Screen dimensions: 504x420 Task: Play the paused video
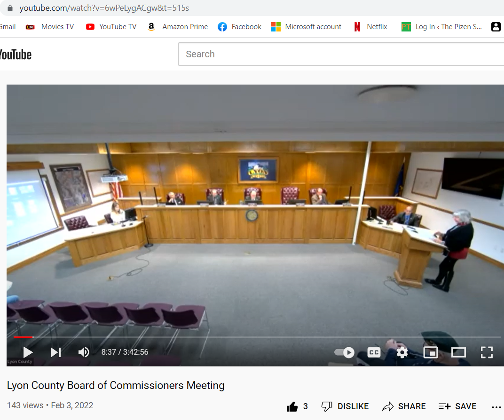tap(28, 352)
